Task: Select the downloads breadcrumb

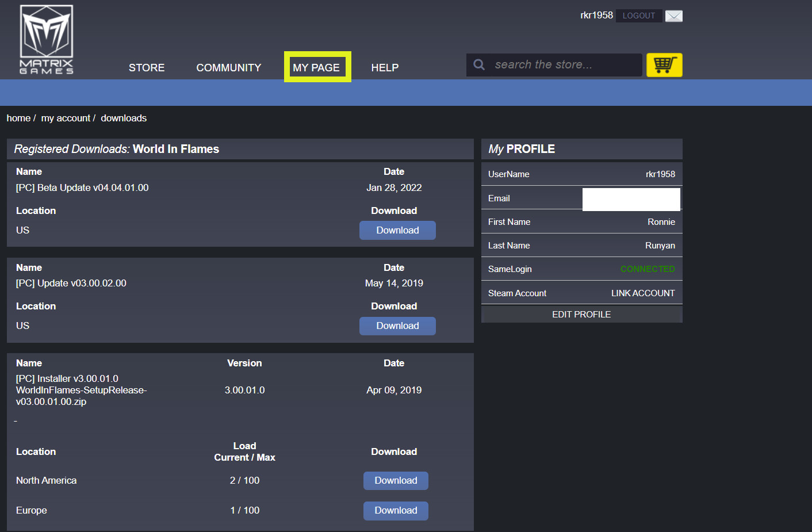Action: pos(124,118)
